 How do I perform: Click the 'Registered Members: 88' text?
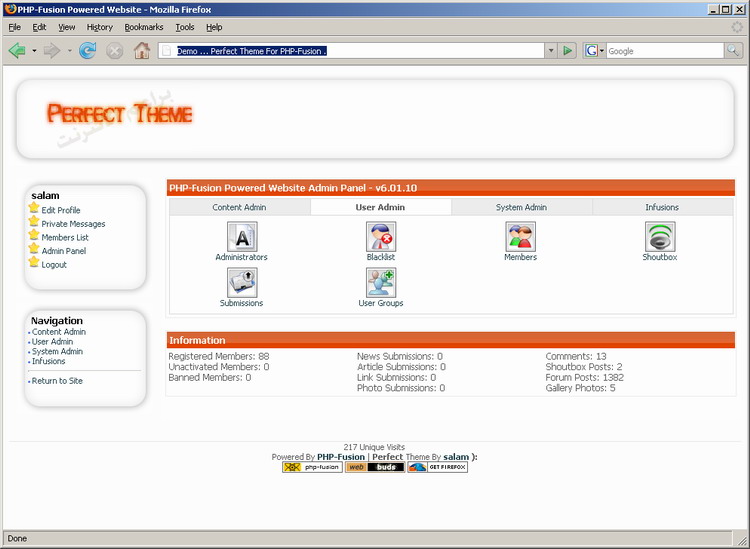(x=219, y=356)
